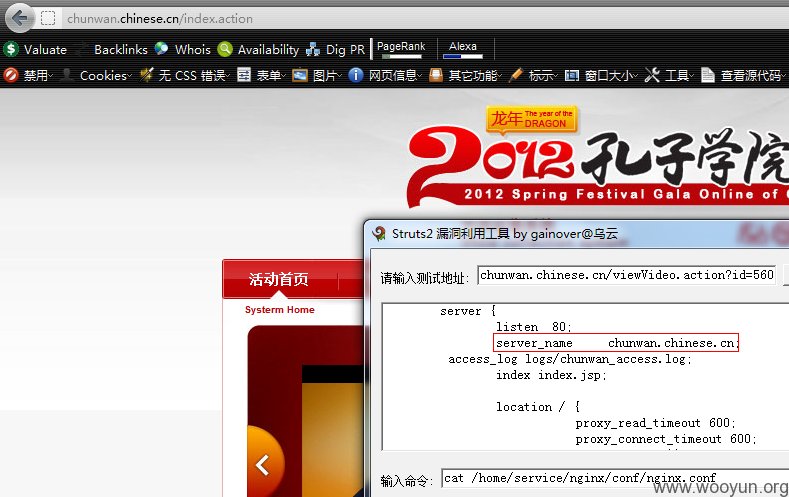Open Whois lookup
The height and width of the screenshot is (497, 789).
coord(193,49)
